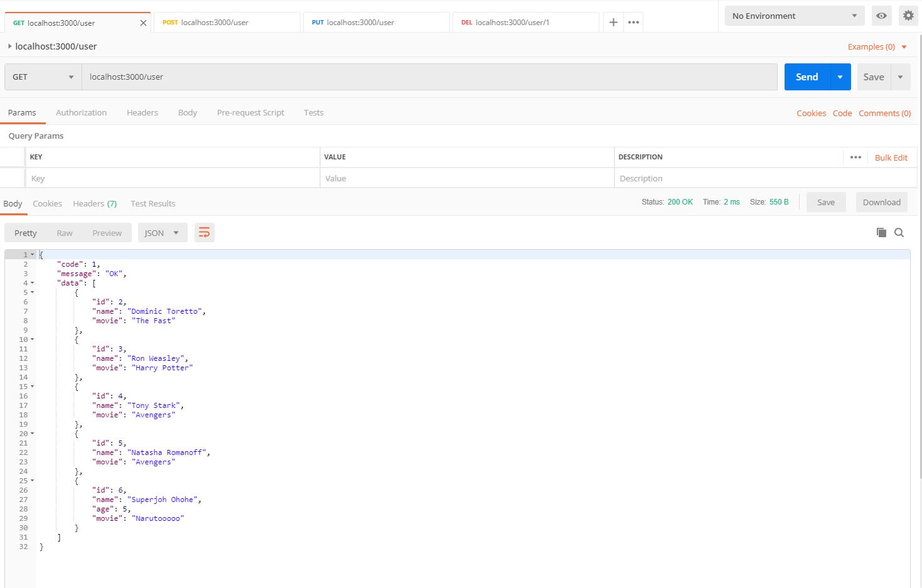
Task: Click the "Dominic Toretto" name value
Action: coord(164,311)
